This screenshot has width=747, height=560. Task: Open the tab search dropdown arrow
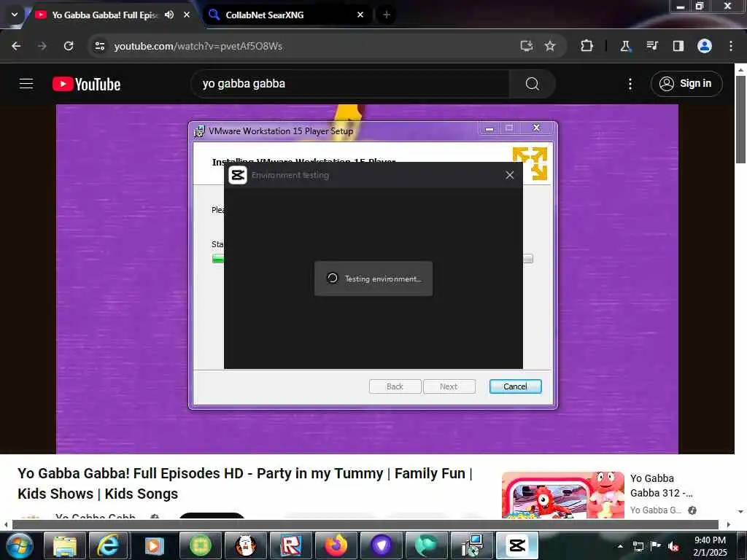pyautogui.click(x=15, y=15)
